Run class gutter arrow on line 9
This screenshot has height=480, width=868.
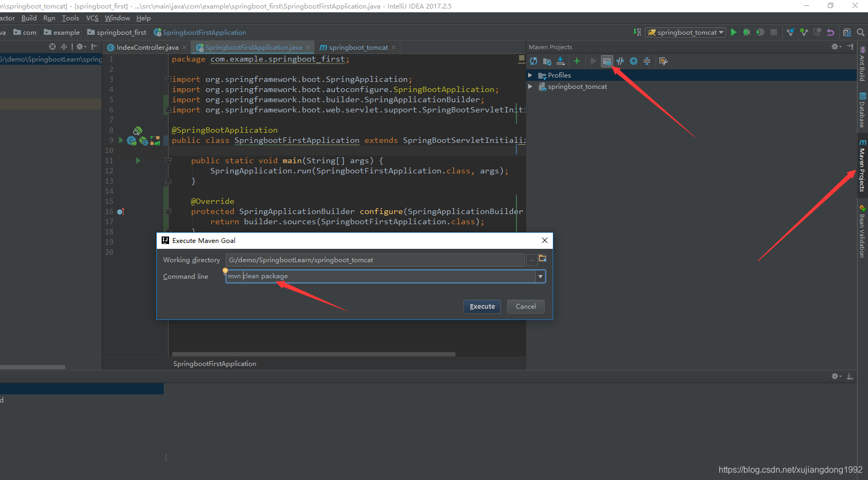point(121,140)
